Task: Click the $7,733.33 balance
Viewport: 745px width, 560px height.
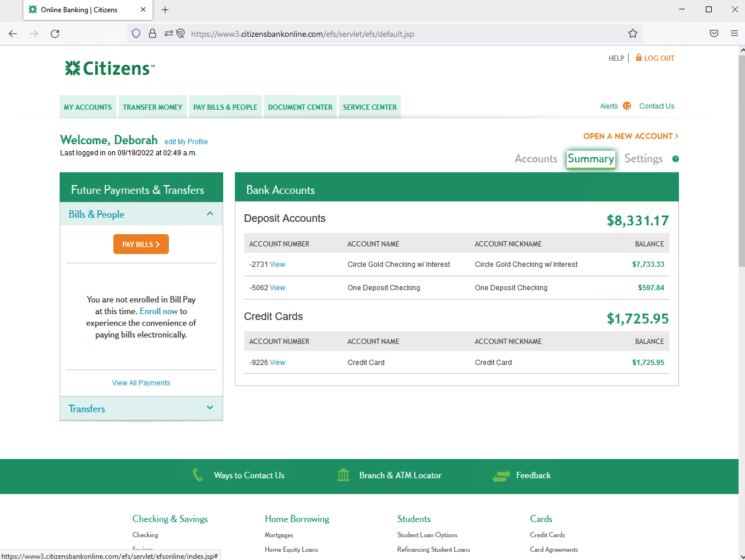Action: click(648, 265)
